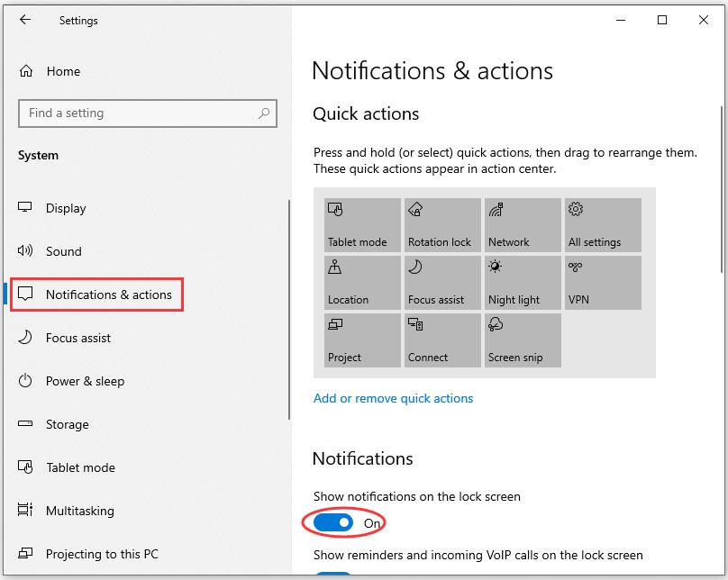
Task: Select the Screen snip quick action tile
Action: tap(523, 340)
